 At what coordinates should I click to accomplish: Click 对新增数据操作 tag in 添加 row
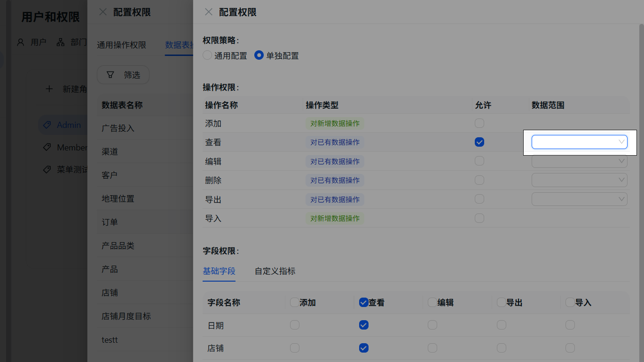point(335,123)
